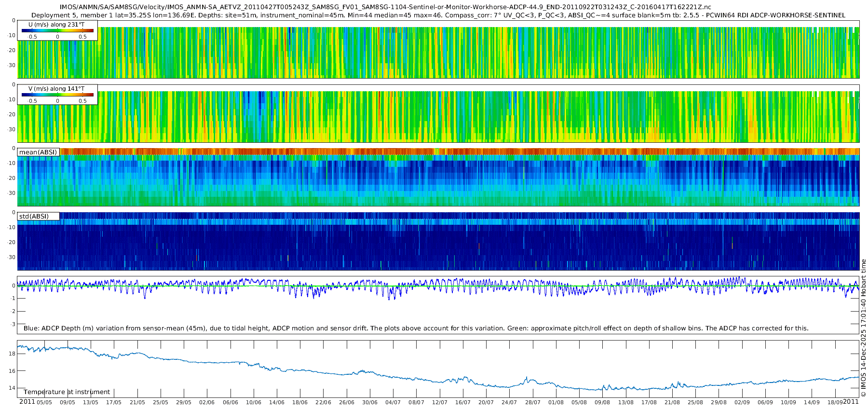
Task: Click the 05/05 date tick label
Action: (44, 402)
